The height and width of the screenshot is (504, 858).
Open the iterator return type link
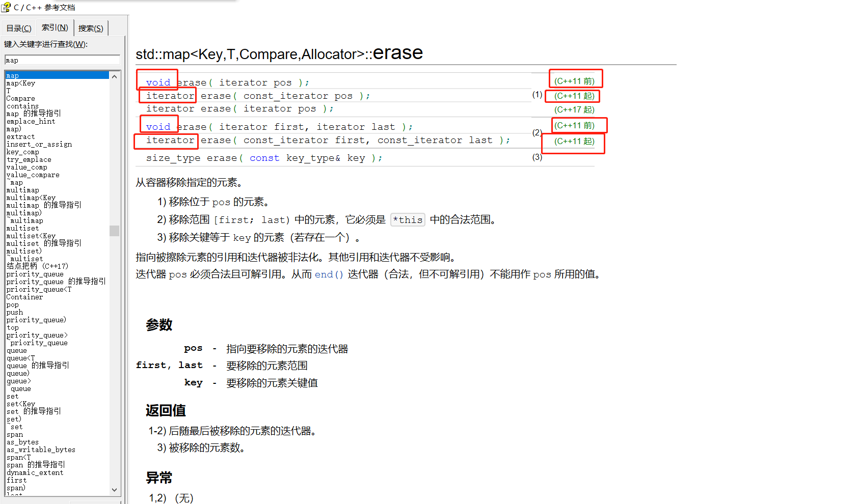click(x=168, y=96)
